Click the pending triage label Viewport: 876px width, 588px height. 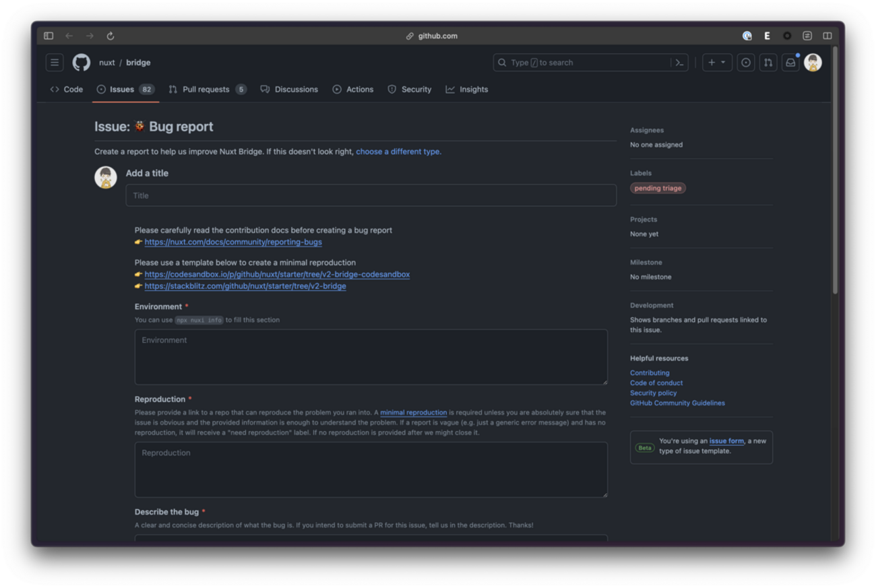pyautogui.click(x=658, y=189)
